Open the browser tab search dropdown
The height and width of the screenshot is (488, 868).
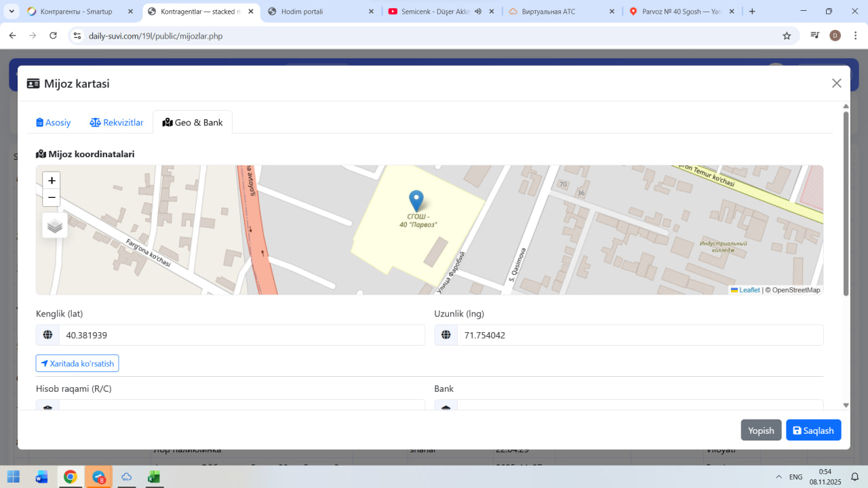(x=12, y=12)
